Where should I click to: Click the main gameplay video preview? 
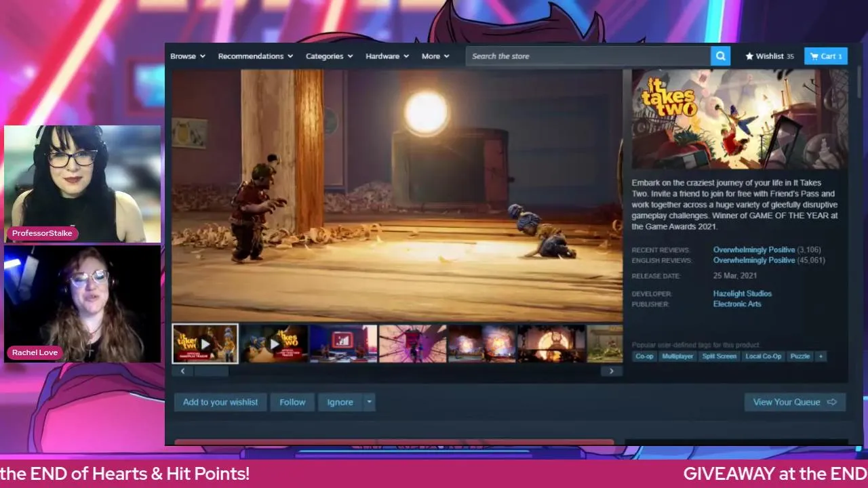(x=397, y=195)
